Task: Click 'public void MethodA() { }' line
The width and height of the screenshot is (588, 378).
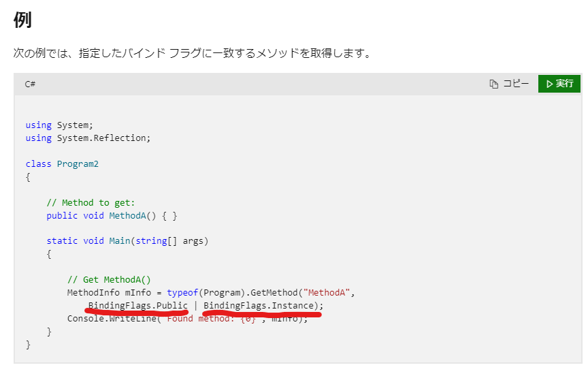Action: pyautogui.click(x=112, y=216)
